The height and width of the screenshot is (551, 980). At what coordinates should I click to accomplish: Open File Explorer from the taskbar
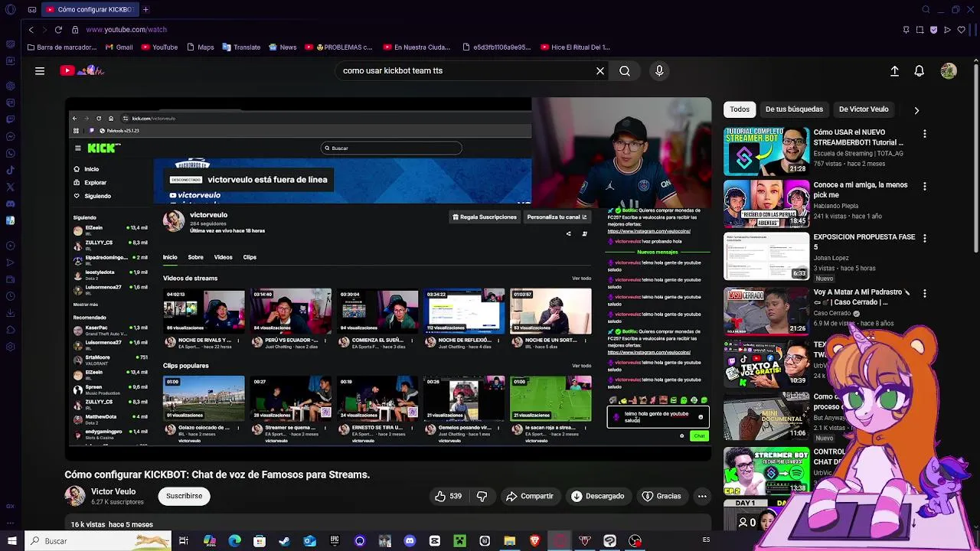pos(509,541)
